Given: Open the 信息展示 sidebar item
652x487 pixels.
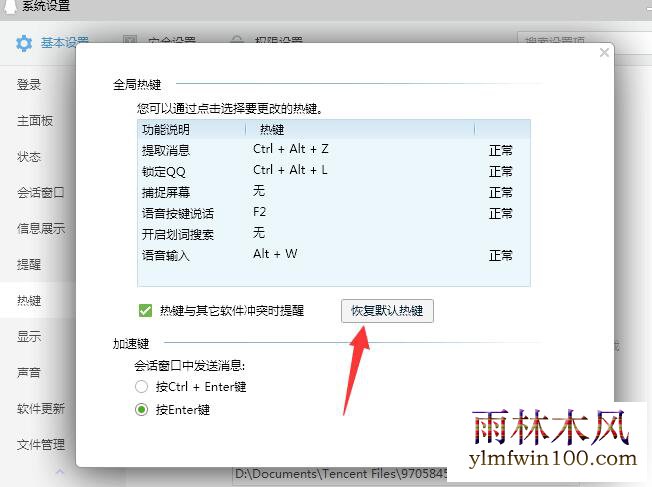Looking at the screenshot, I should tap(41, 228).
